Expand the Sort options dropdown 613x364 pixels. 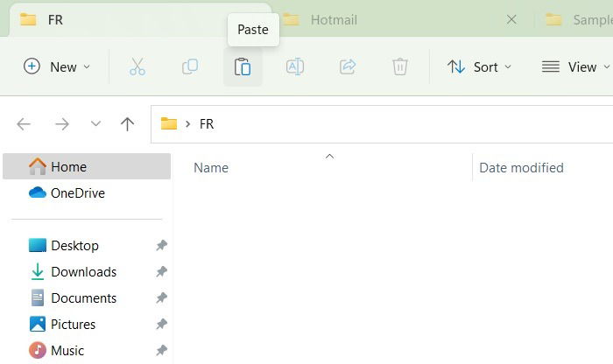click(479, 66)
